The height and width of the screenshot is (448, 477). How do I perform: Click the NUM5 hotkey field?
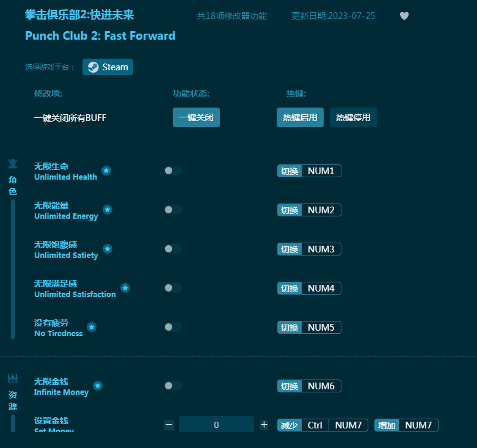pos(321,328)
